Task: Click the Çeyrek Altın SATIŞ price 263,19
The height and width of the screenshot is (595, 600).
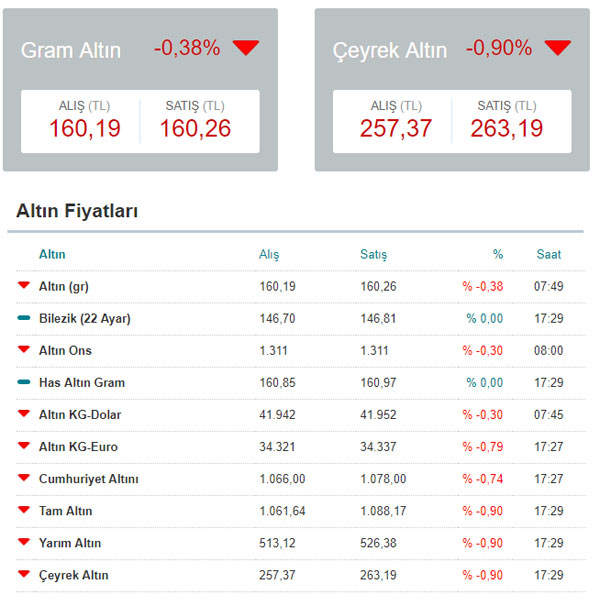Action: click(x=507, y=128)
